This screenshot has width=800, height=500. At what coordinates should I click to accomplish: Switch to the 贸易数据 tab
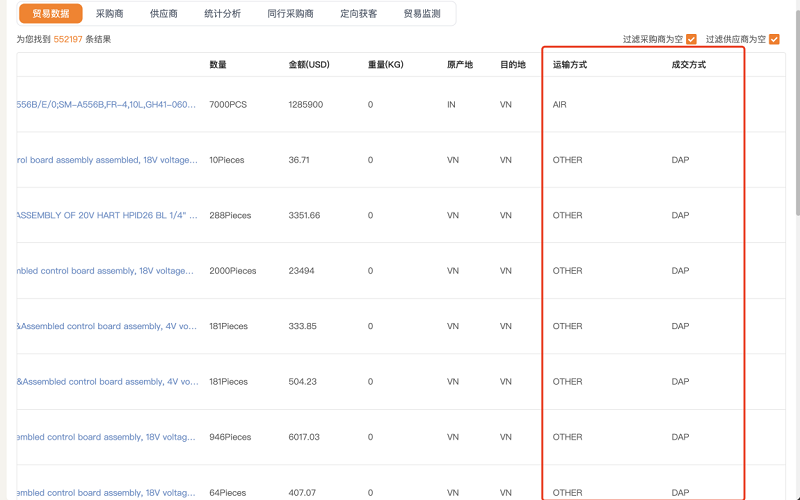click(51, 14)
